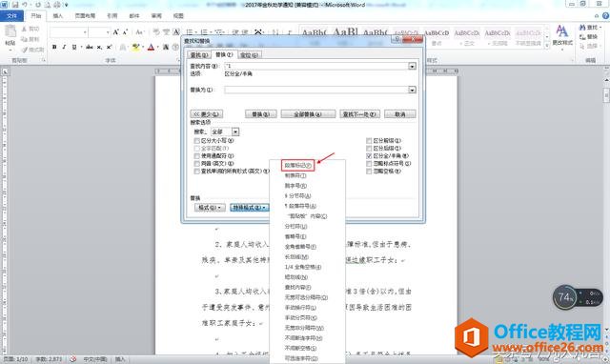Screen dimensions: 610x364
Task: Switch to the 查找 tab in the dialog
Action: [x=199, y=55]
